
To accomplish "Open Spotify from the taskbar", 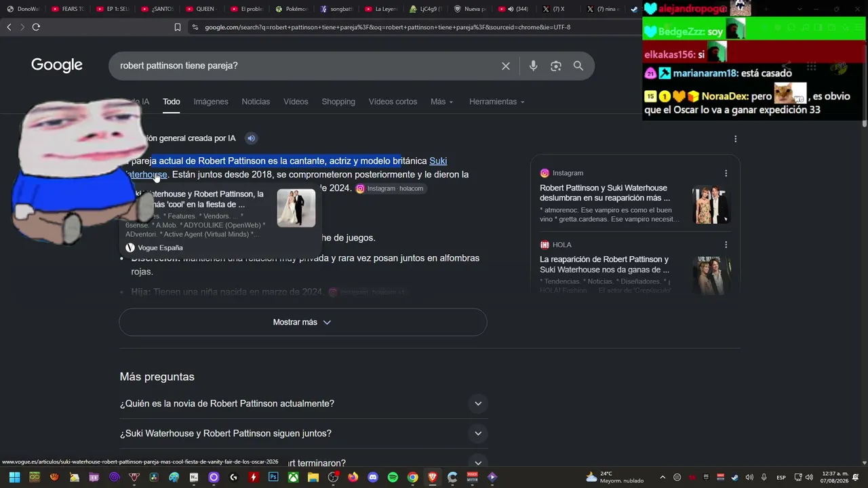I will click(x=393, y=477).
